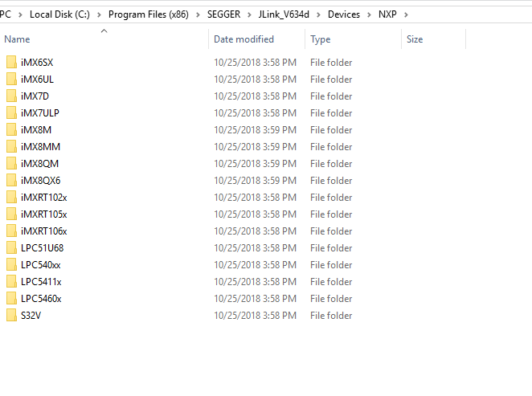The image size is (532, 396).
Task: Select the LPC5411x folder name
Action: tap(41, 282)
